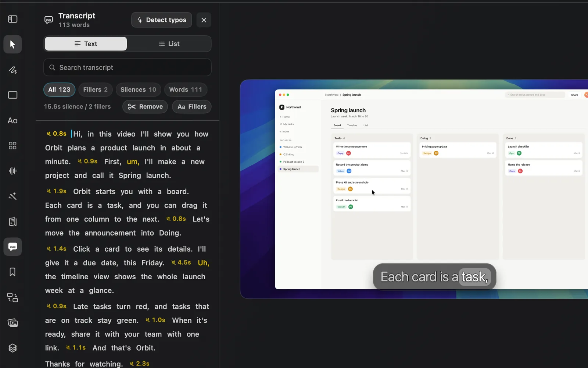The image size is (588, 368).
Task: Select the cursor pointer tool
Action: [x=12, y=45]
